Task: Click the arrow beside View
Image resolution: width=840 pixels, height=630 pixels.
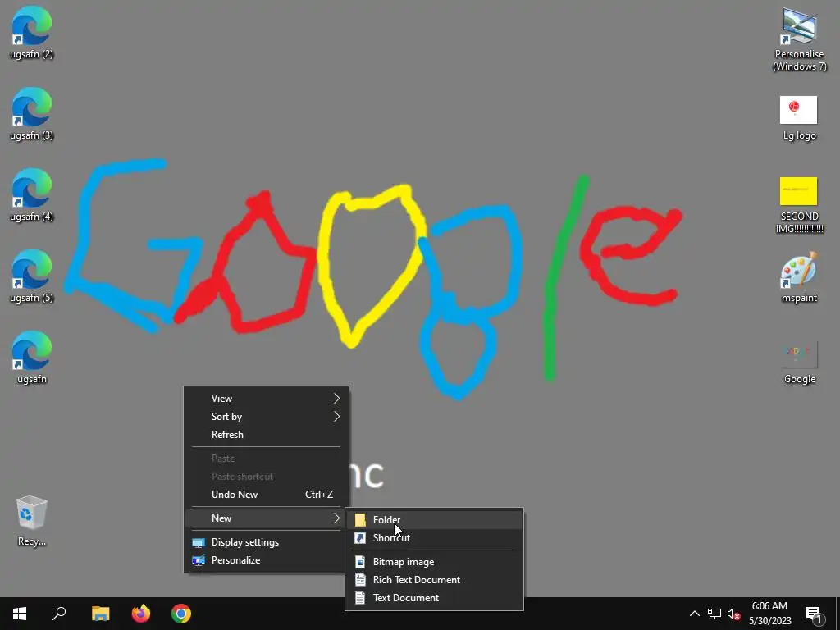Action: 336,399
